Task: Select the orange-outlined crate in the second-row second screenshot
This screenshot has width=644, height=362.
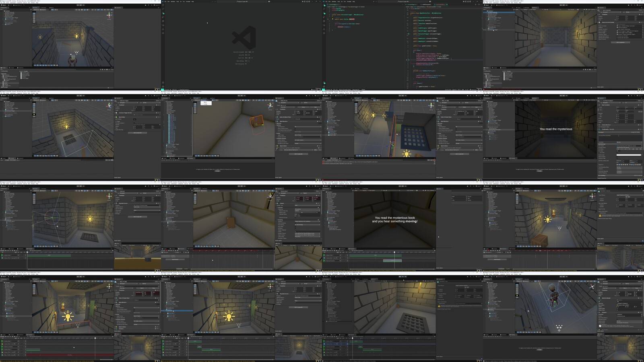Action: point(257,122)
